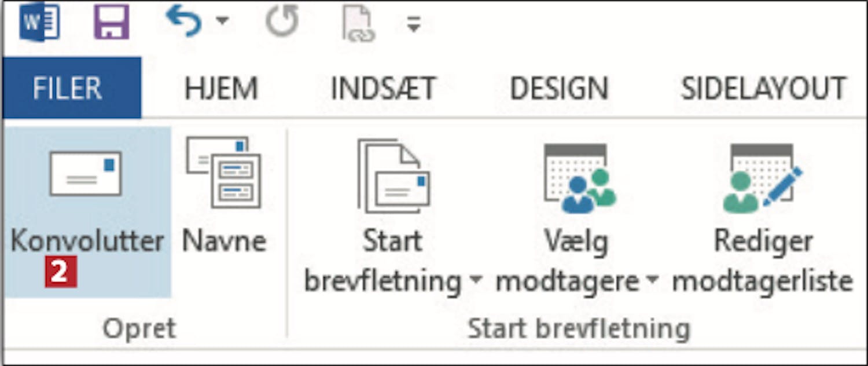Undo the last action with the blue arrow
Image resolution: width=868 pixels, height=366 pixels.
pos(183,22)
